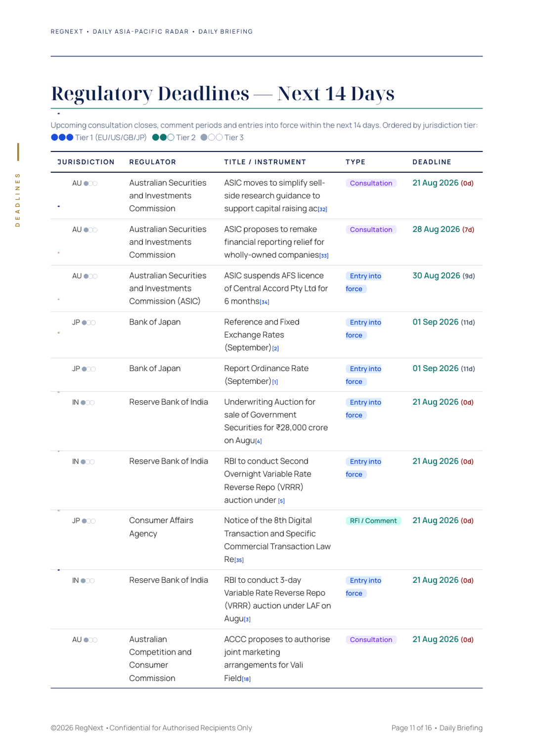Viewport: 534px width, 756px height.
Task: Click 'Page 11 of 16' in footer
Action: point(411,728)
